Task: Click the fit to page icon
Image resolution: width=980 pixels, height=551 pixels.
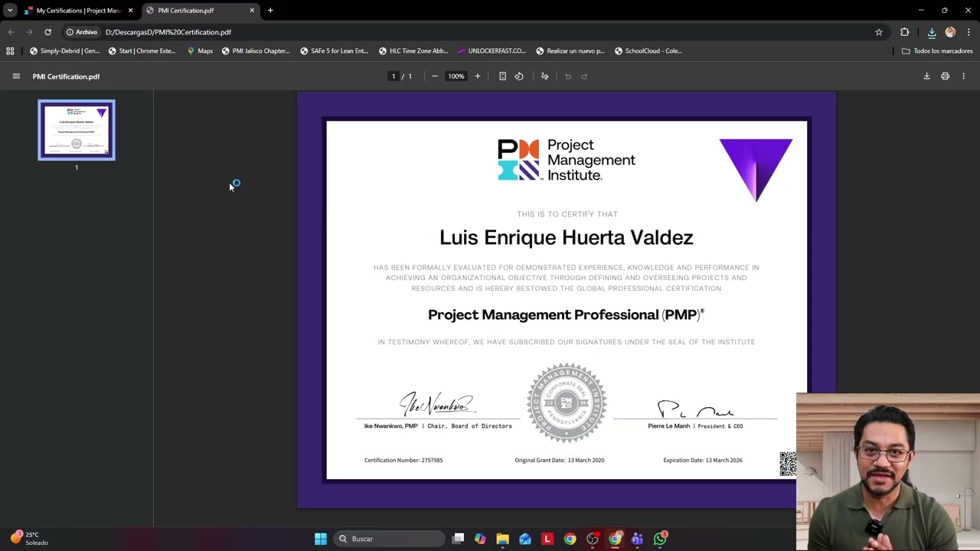Action: pos(502,77)
